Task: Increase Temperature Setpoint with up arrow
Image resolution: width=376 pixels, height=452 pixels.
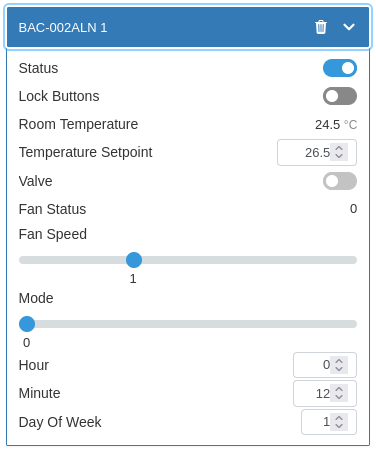Action: 339,148
